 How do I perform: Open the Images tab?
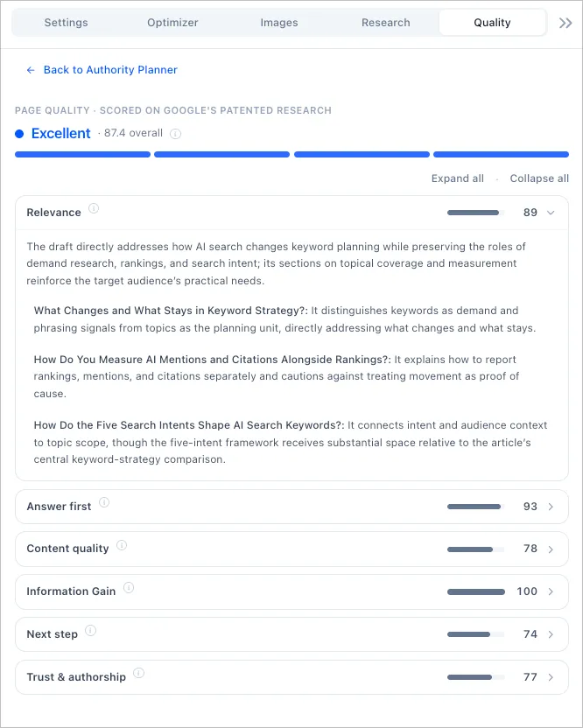pyautogui.click(x=278, y=22)
